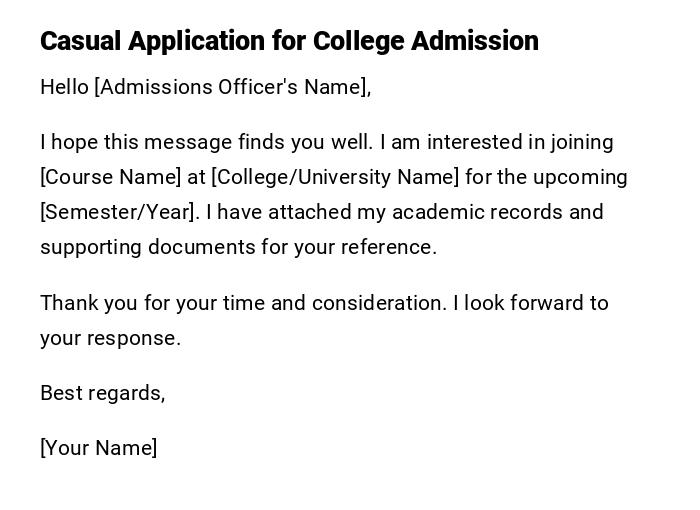This screenshot has width=700, height=510.
Task: Click the "Best regards," closing line
Action: point(102,393)
